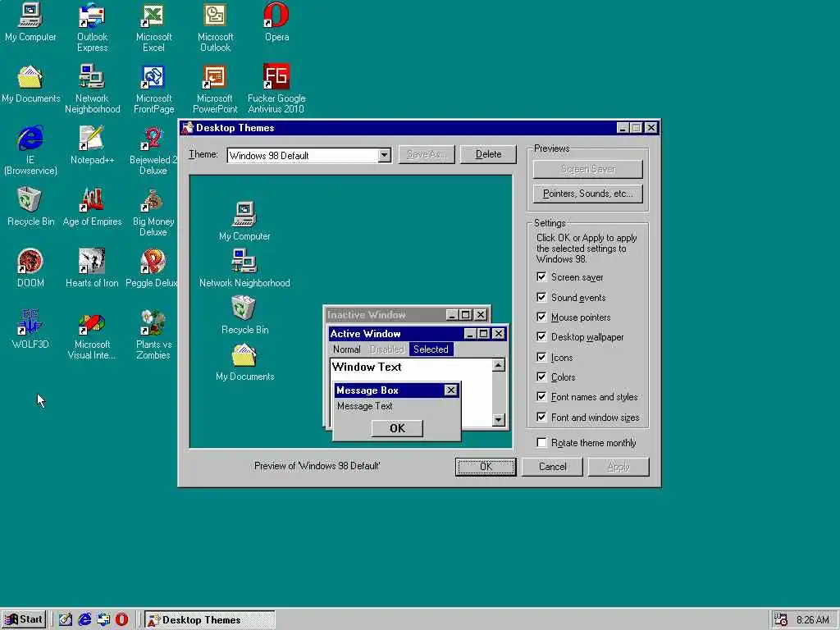Click preview scrollbar up arrow
Image resolution: width=840 pixels, height=630 pixels.
498,365
